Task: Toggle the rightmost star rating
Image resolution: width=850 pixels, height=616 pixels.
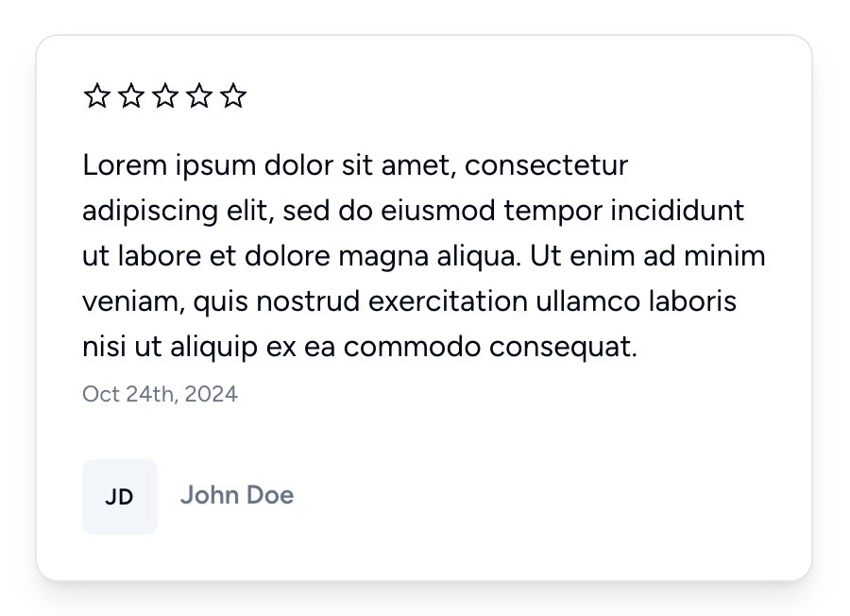Action: [x=233, y=95]
